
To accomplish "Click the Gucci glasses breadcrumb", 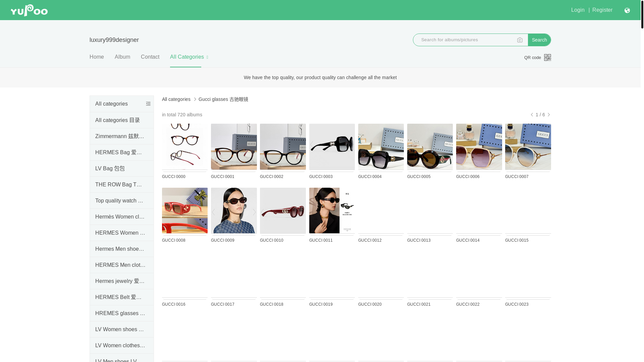I will pos(223,99).
